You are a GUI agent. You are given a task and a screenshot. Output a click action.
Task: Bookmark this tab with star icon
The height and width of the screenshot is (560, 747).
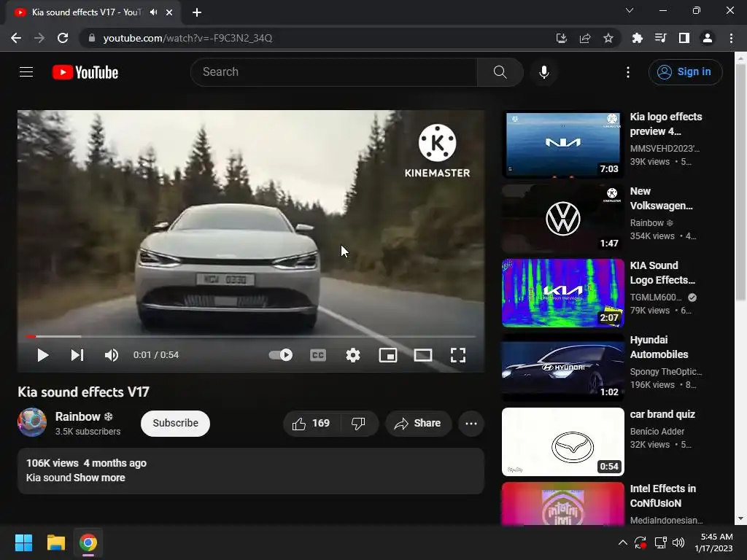click(608, 38)
